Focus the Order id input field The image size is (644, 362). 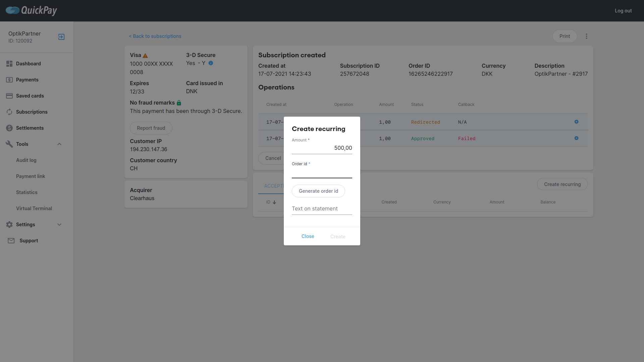tap(322, 173)
